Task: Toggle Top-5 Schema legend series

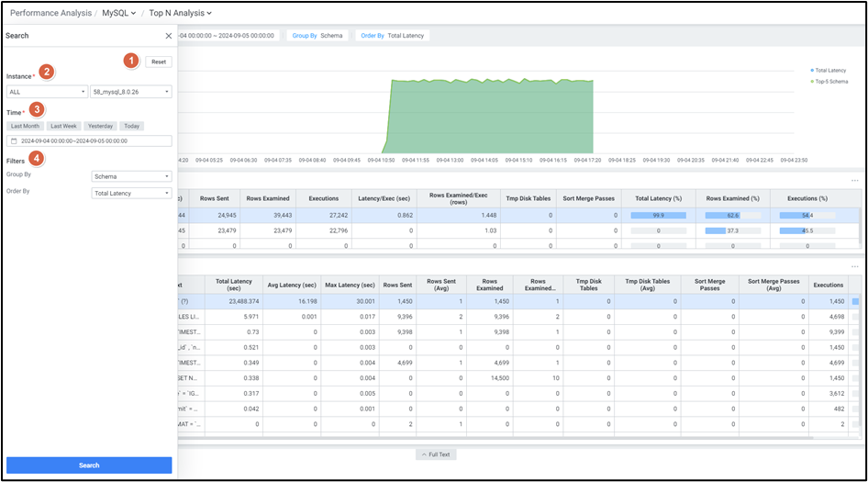Action: pyautogui.click(x=829, y=82)
